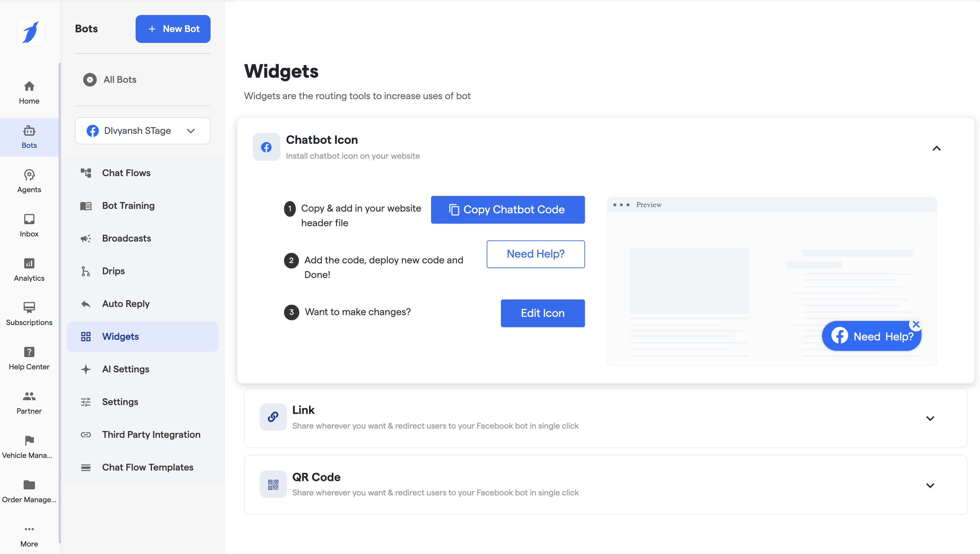Close the Need Help preview bubble
980x554 pixels.
click(x=916, y=324)
